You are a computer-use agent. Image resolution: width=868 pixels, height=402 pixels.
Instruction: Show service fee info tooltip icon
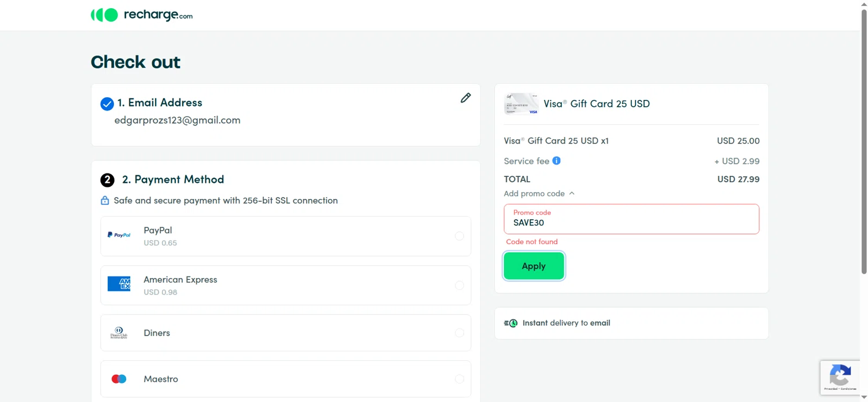pyautogui.click(x=557, y=161)
